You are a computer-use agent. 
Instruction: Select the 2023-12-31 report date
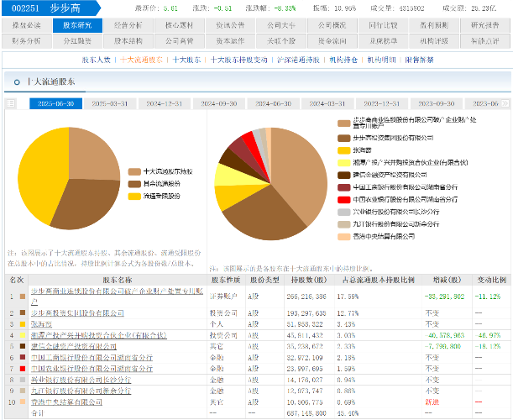(382, 104)
